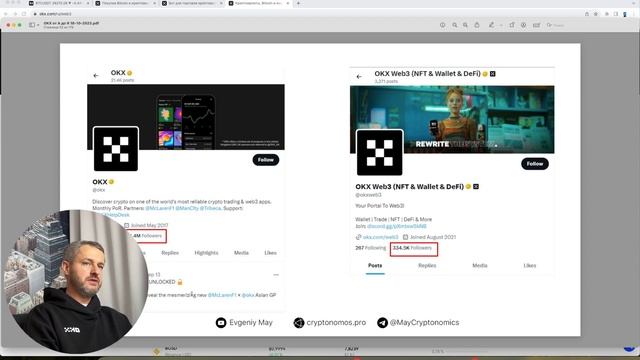Select the highlight pen tool in Preview
The width and height of the screenshot is (640, 360).
491,25
